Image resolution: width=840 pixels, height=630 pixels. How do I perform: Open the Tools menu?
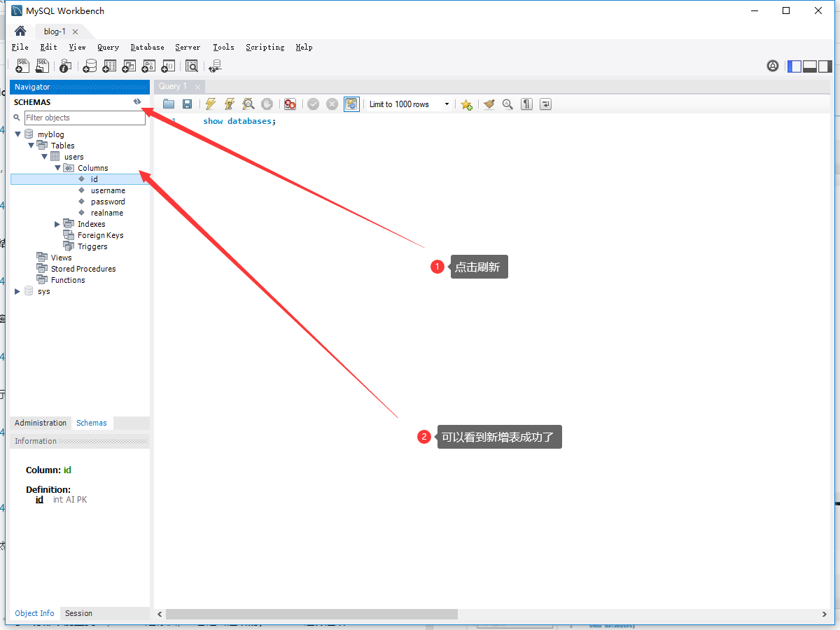tap(224, 47)
